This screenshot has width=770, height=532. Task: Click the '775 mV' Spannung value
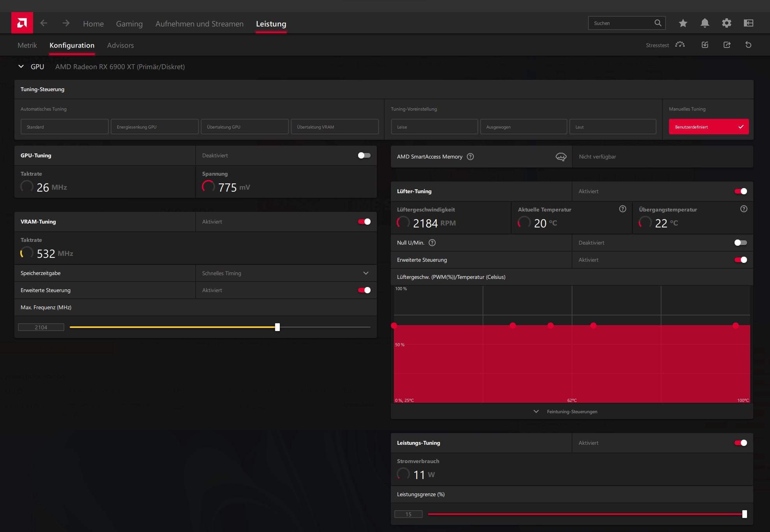tap(234, 187)
